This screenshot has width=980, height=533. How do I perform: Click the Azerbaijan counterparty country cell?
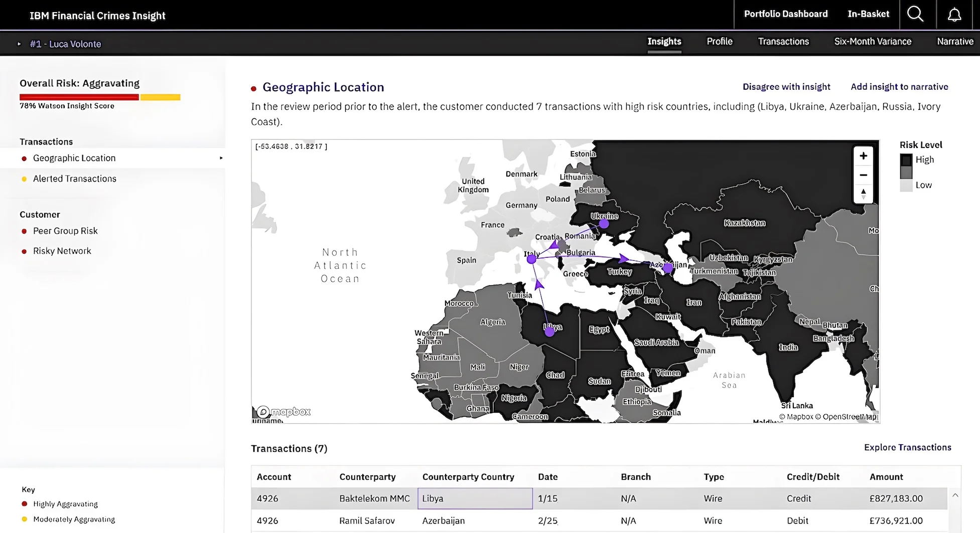pos(444,520)
